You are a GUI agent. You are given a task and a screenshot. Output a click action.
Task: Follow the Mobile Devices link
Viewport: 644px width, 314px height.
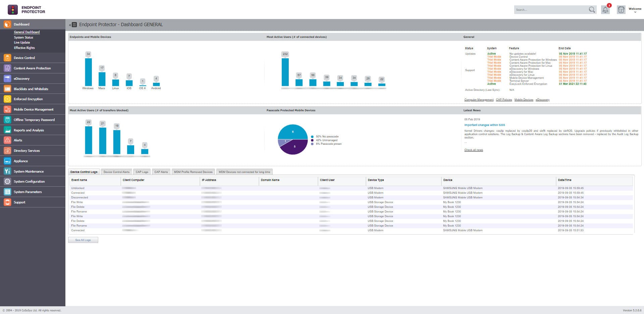point(524,100)
